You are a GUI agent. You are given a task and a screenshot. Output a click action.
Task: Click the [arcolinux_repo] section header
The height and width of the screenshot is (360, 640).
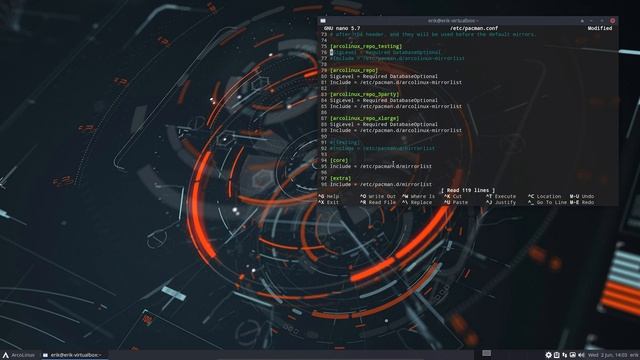click(354, 70)
